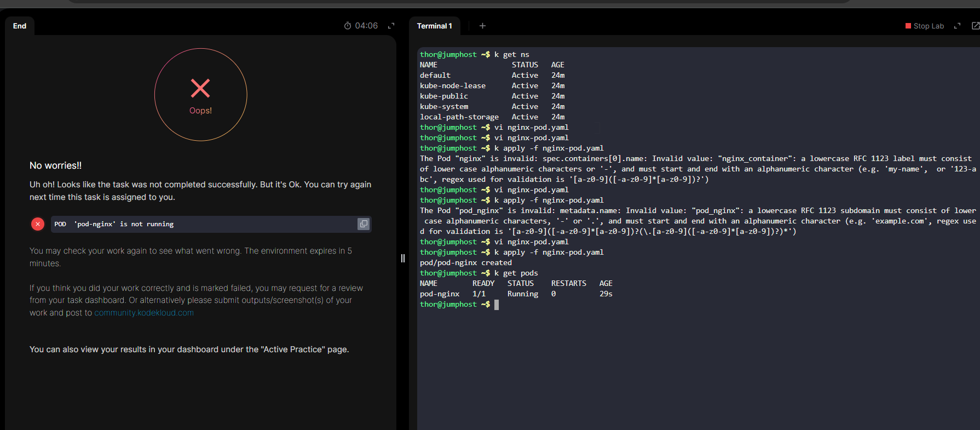Click the 'pod_nginx' is invalid error line
Viewport: 980px width, 430px height.
coord(698,221)
